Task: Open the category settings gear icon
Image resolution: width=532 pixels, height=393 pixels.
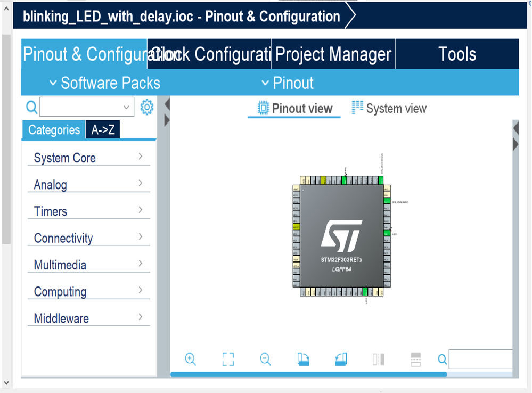Action: [x=147, y=107]
